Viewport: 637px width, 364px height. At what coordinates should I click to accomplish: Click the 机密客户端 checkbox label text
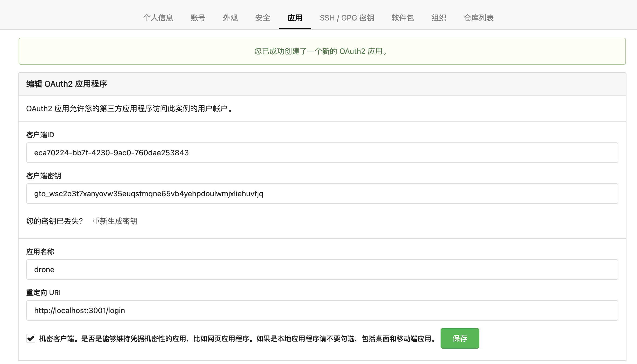click(x=237, y=339)
